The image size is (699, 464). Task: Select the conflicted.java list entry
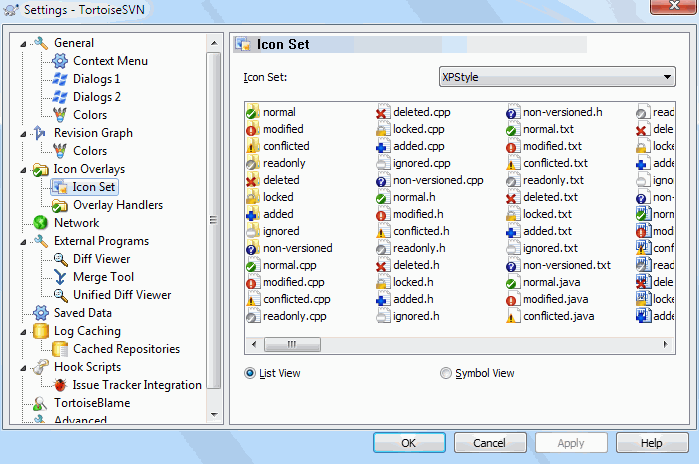click(551, 316)
